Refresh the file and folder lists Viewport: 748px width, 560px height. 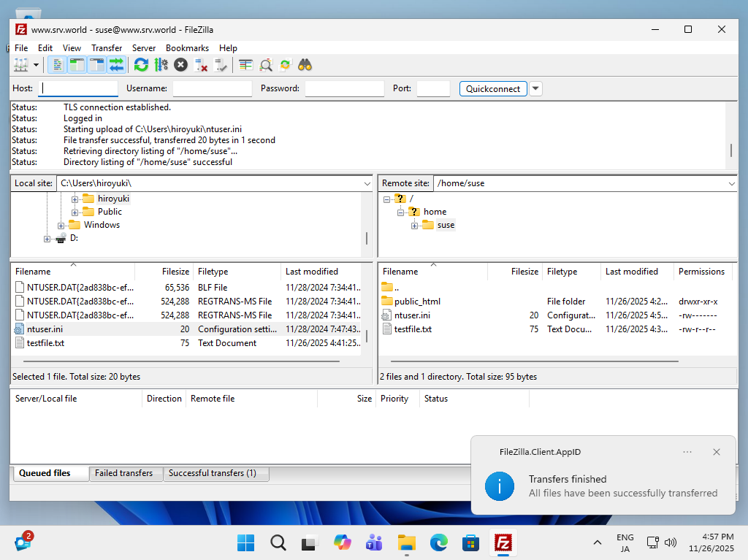pos(141,65)
